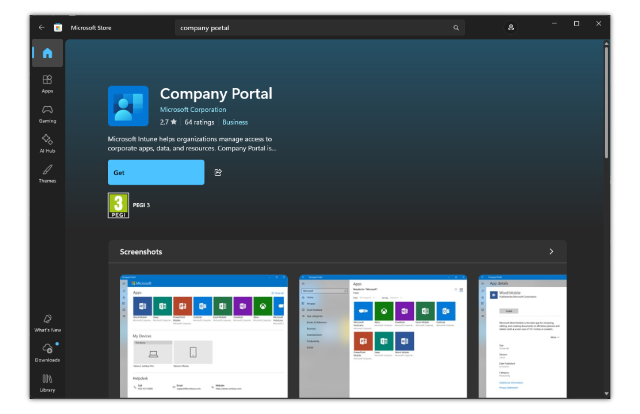Open What's New in sidebar
Screen dimensions: 640x414
(47, 321)
